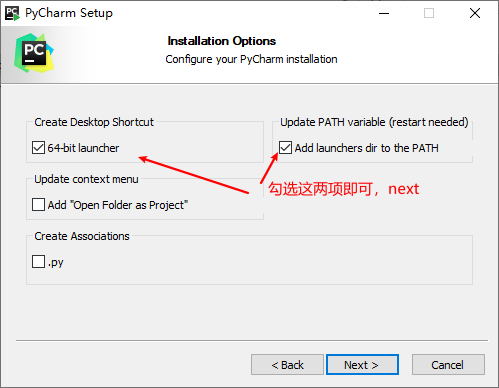Minimize the PyCharm Setup window

click(x=384, y=13)
